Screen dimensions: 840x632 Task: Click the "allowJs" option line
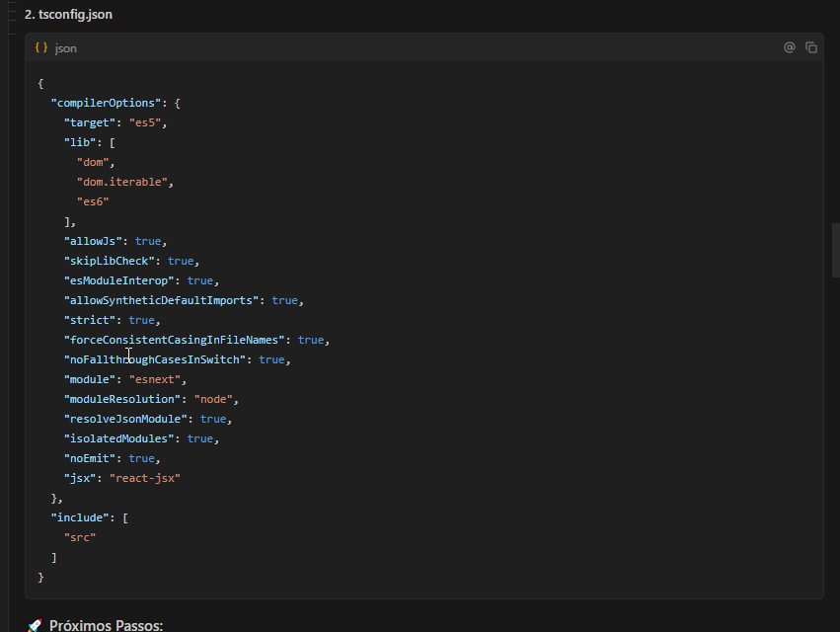(x=92, y=240)
